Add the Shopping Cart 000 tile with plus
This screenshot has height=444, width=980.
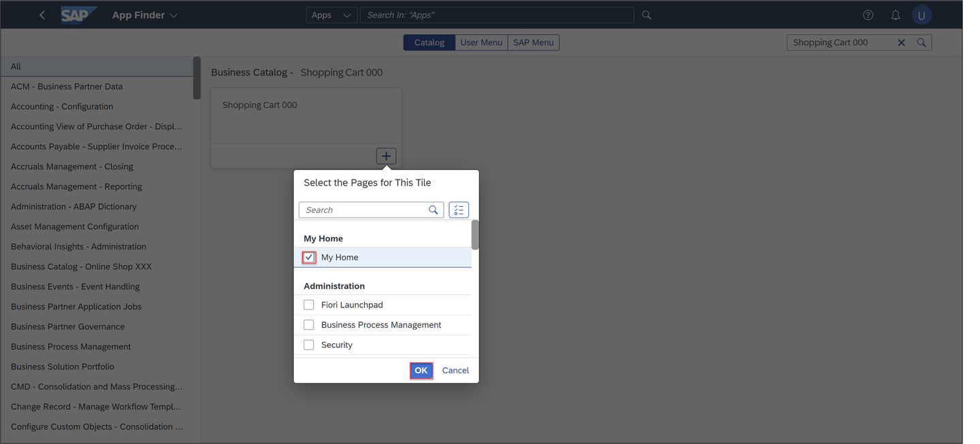coord(386,156)
